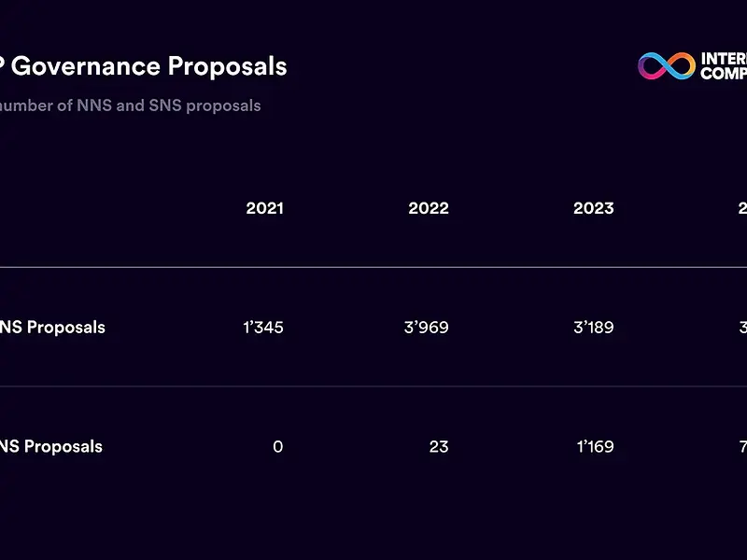The image size is (747, 560).
Task: Click the 23 SNS value for 2022
Action: (438, 446)
